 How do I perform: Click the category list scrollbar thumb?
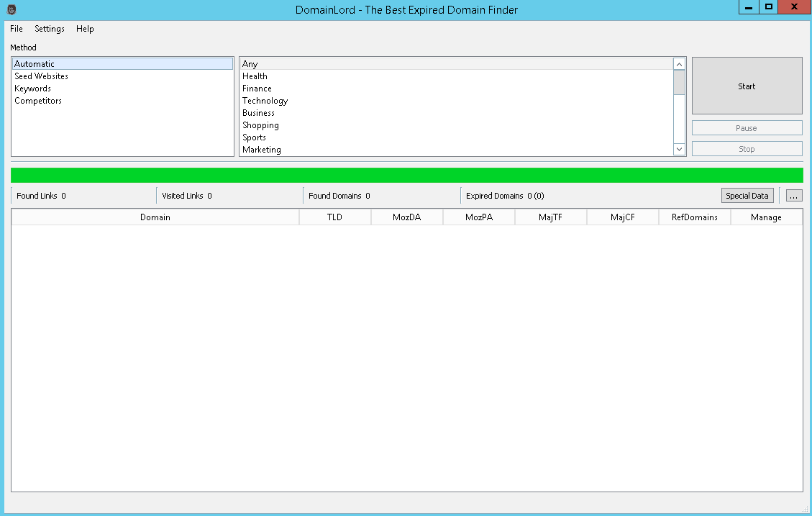coord(680,82)
